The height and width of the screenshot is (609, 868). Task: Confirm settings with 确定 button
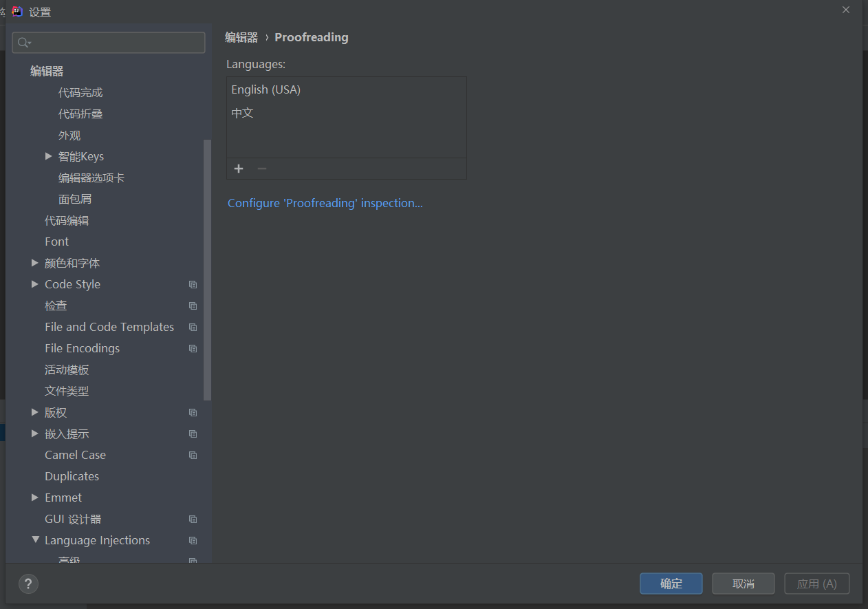pyautogui.click(x=671, y=584)
